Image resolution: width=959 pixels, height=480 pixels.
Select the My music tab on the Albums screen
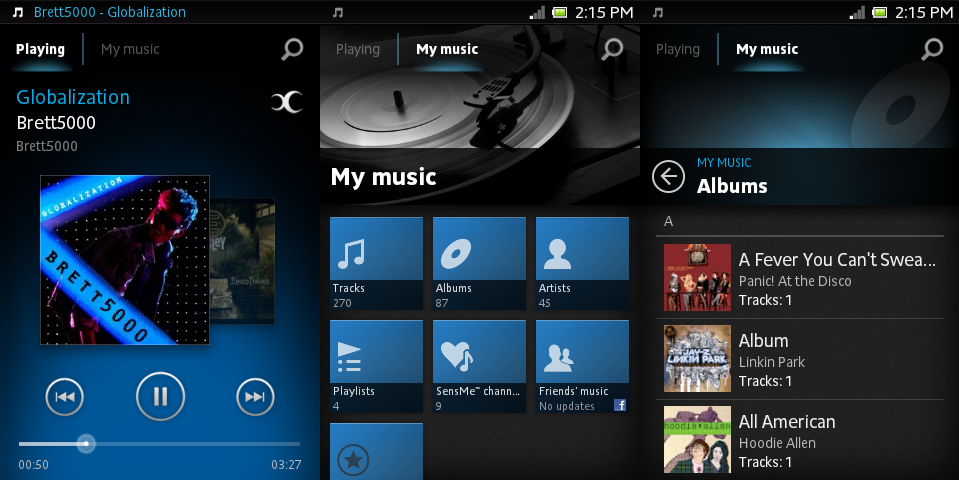[x=767, y=50]
